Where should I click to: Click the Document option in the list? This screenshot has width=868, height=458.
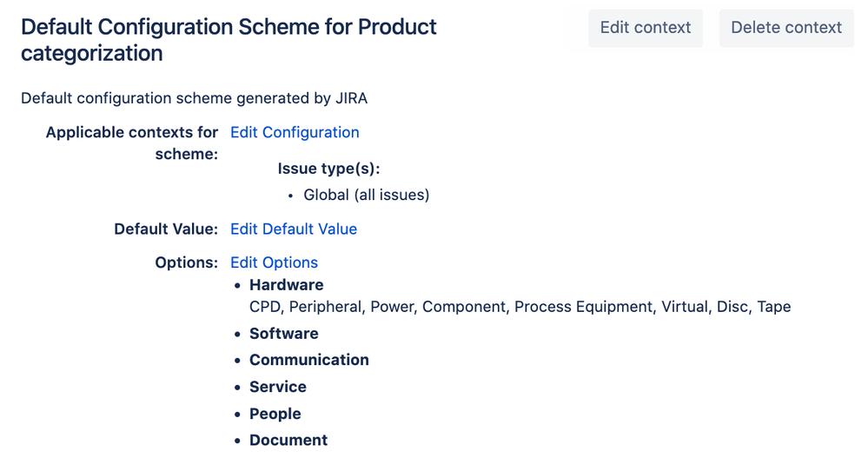click(288, 440)
